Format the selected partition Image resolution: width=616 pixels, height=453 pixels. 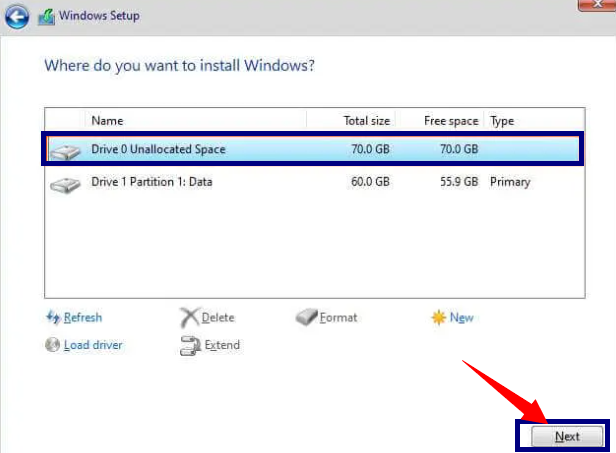[338, 317]
